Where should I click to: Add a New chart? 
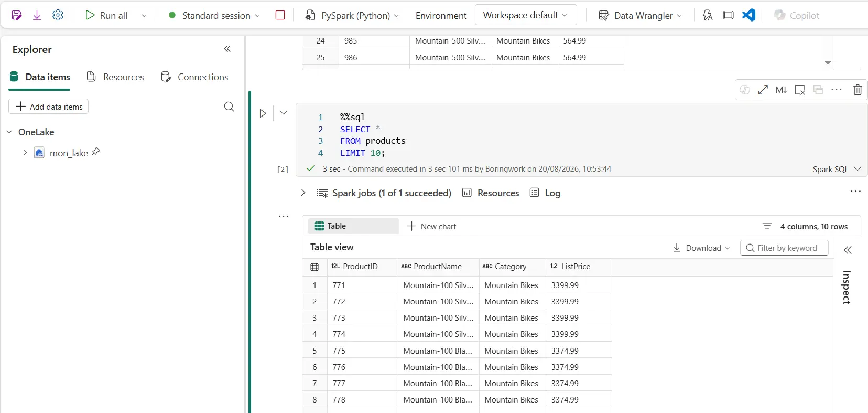432,226
